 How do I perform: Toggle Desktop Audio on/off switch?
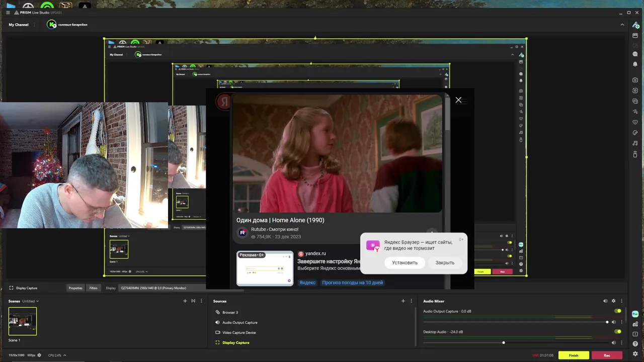(x=618, y=331)
